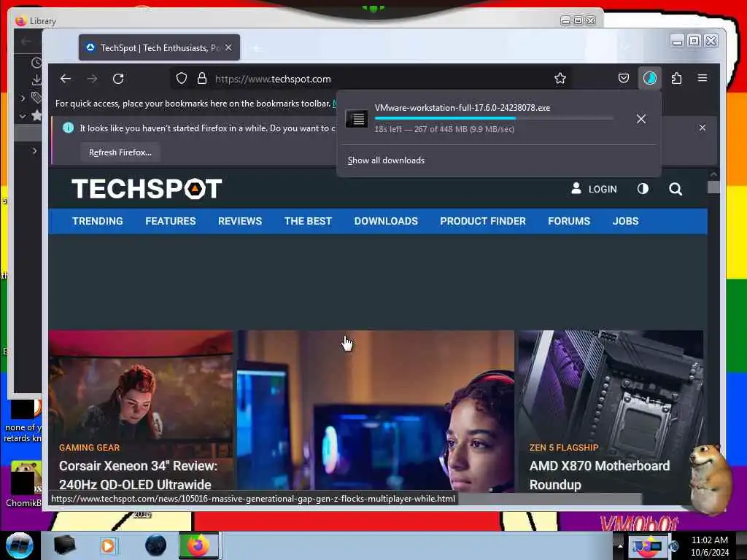Open the JOBS menu item
This screenshot has width=747, height=560.
click(x=625, y=222)
